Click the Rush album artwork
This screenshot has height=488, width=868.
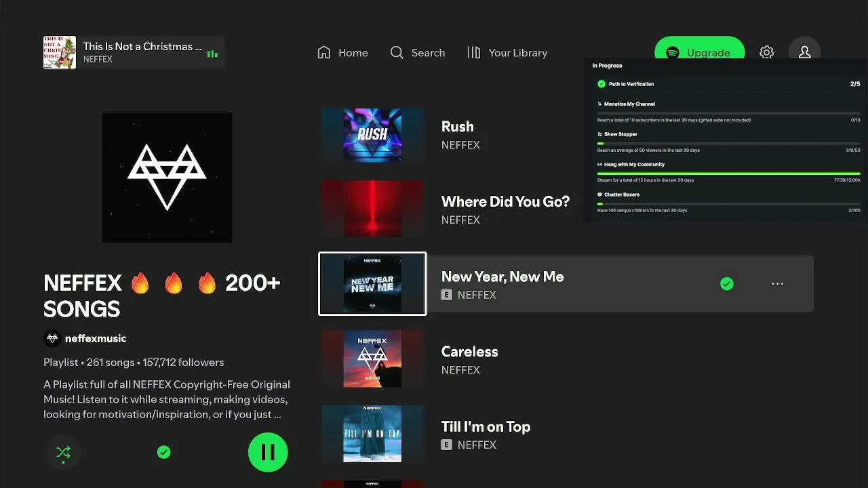pos(372,134)
